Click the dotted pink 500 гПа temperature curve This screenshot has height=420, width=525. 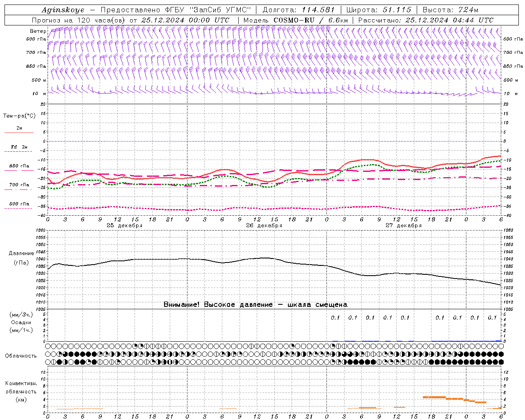[x=274, y=208]
